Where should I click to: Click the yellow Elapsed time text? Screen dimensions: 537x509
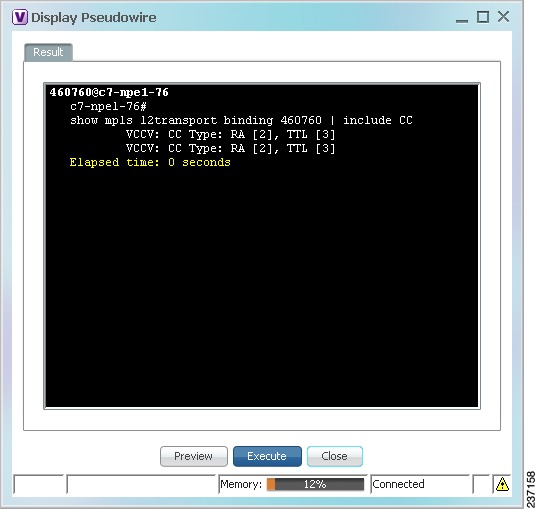coord(150,162)
